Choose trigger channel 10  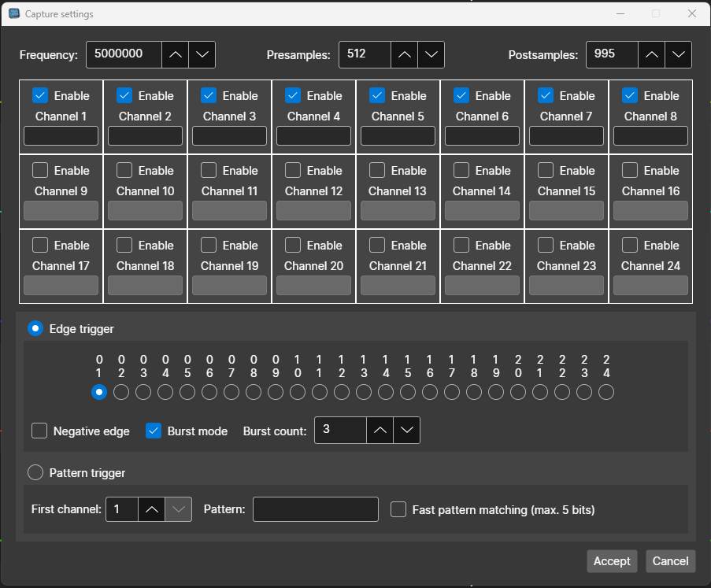click(298, 392)
